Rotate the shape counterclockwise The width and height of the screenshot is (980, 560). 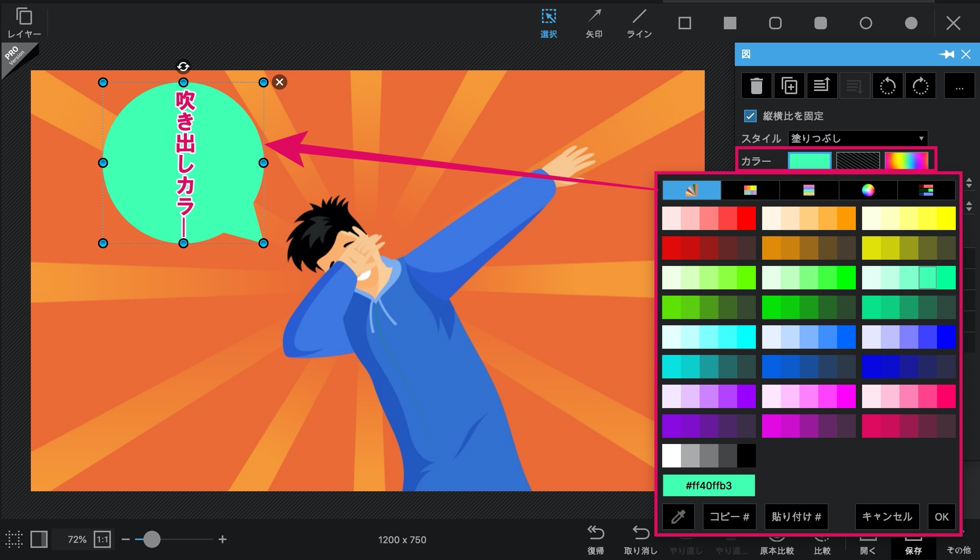[887, 86]
